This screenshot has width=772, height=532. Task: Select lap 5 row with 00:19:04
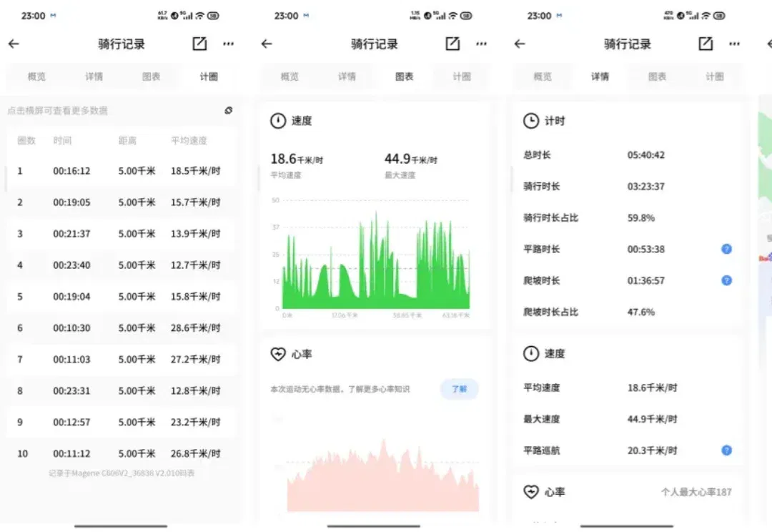coord(121,297)
